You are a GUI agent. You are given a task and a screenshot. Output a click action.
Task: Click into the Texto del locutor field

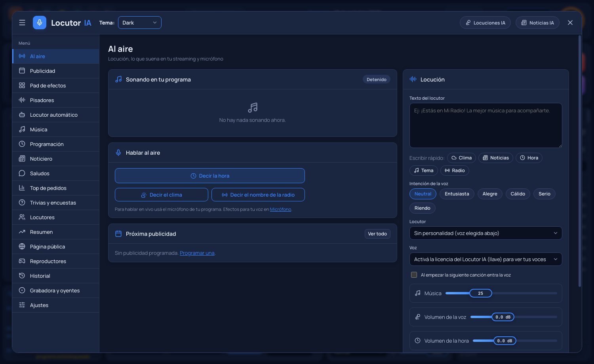click(486, 125)
